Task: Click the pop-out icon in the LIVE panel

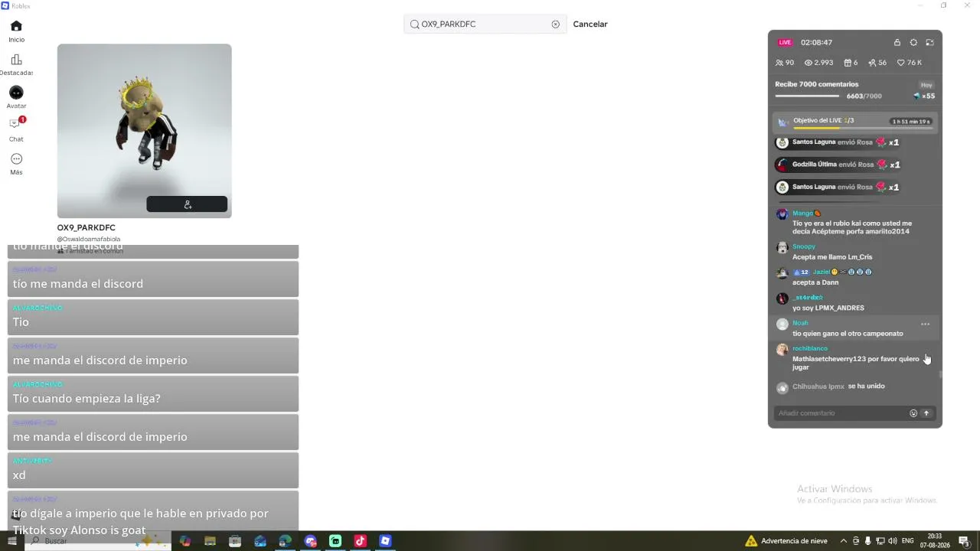Action: pyautogui.click(x=930, y=43)
